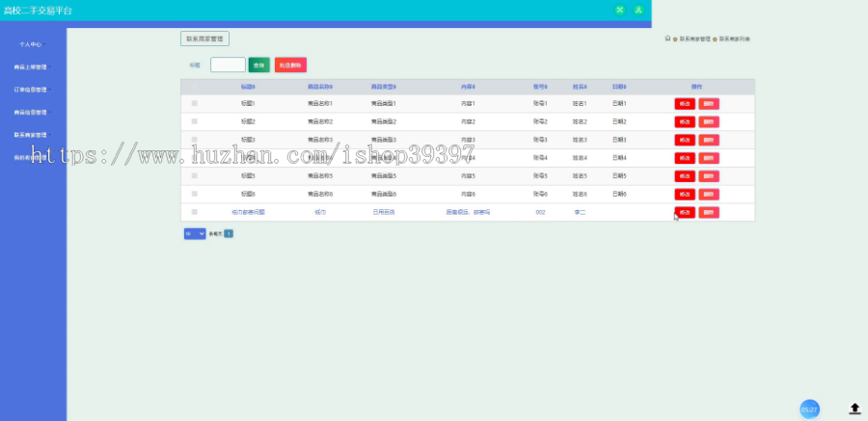Expand 个人中心 in the sidebar

(32, 44)
